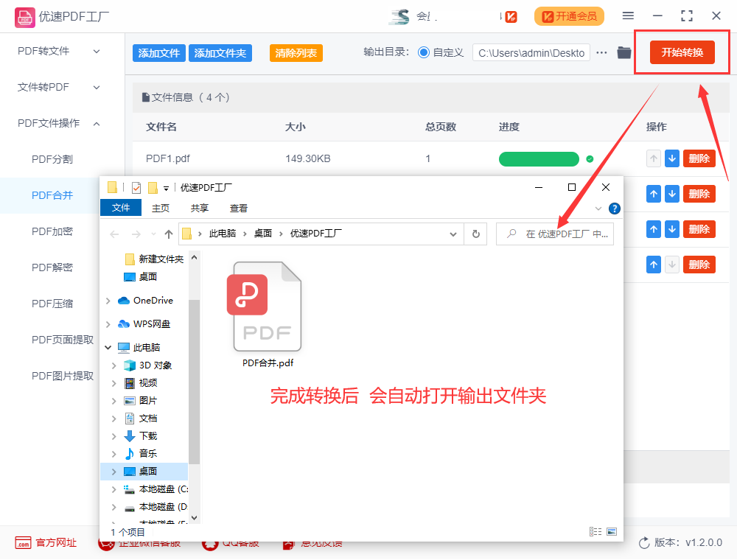Refresh the Explorer folder view
The width and height of the screenshot is (737, 560).
[475, 234]
